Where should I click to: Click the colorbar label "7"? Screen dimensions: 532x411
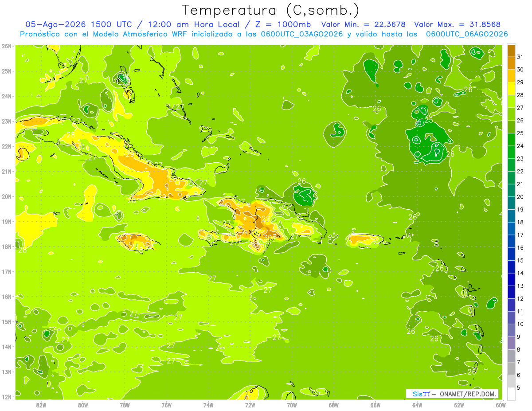[519, 362]
